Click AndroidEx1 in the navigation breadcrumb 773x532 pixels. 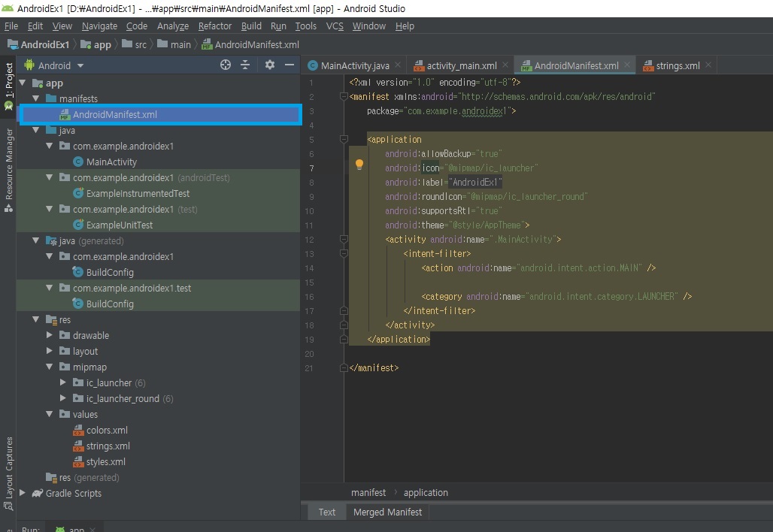[38, 45]
